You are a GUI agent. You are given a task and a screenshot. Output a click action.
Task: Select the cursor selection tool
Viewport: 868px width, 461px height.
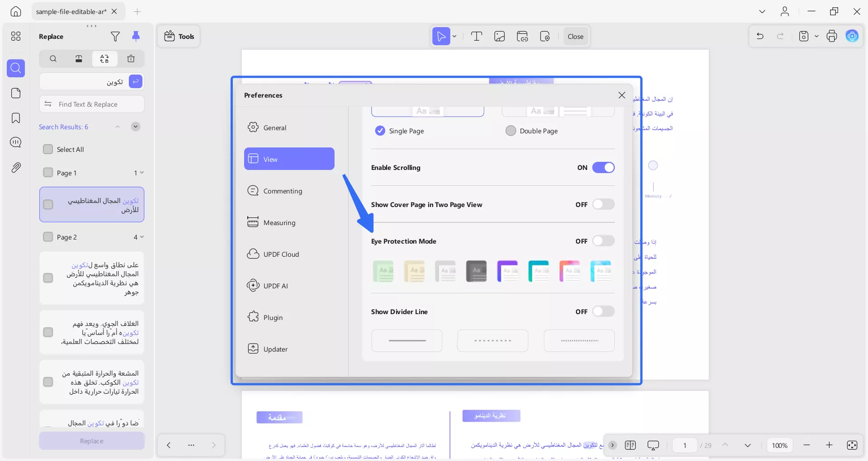[x=441, y=37]
